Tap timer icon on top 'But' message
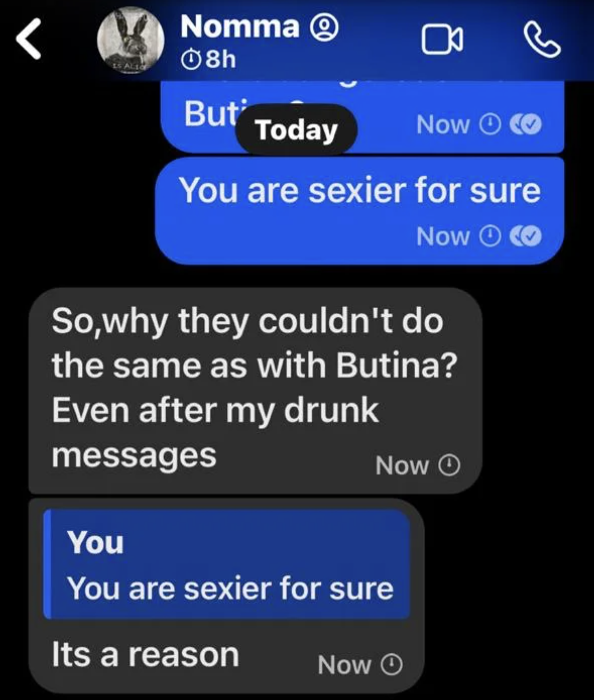The width and height of the screenshot is (594, 700). point(490,125)
